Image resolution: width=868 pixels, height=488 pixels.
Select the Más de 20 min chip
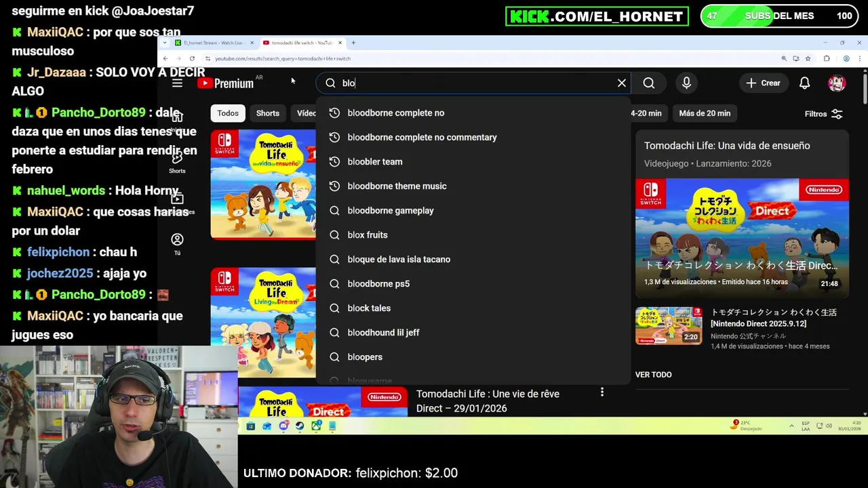pyautogui.click(x=705, y=113)
